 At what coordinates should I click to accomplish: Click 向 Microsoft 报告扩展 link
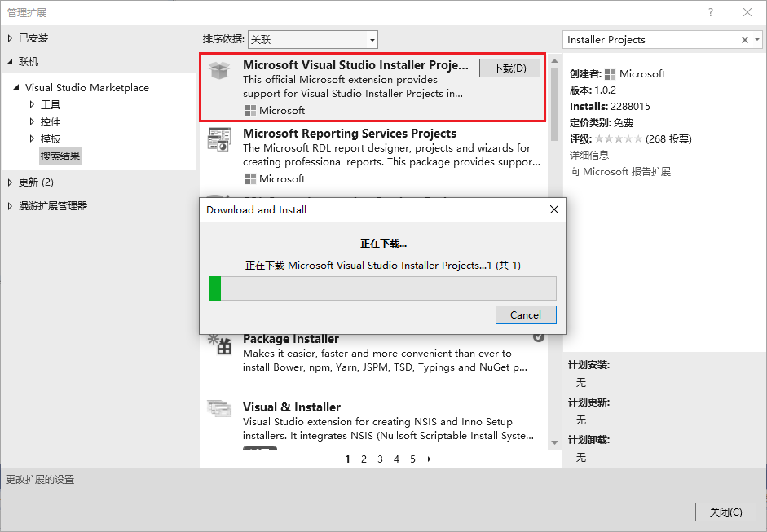click(x=619, y=172)
